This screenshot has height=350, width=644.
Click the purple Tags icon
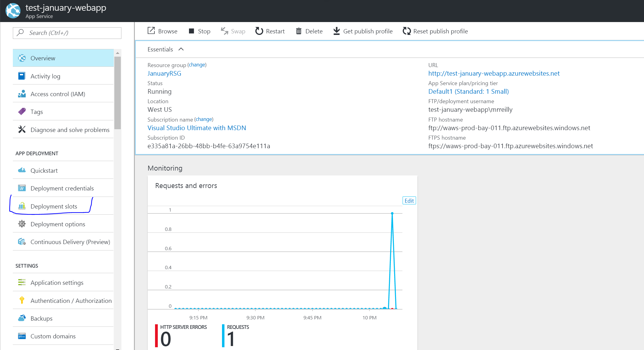[x=22, y=111]
